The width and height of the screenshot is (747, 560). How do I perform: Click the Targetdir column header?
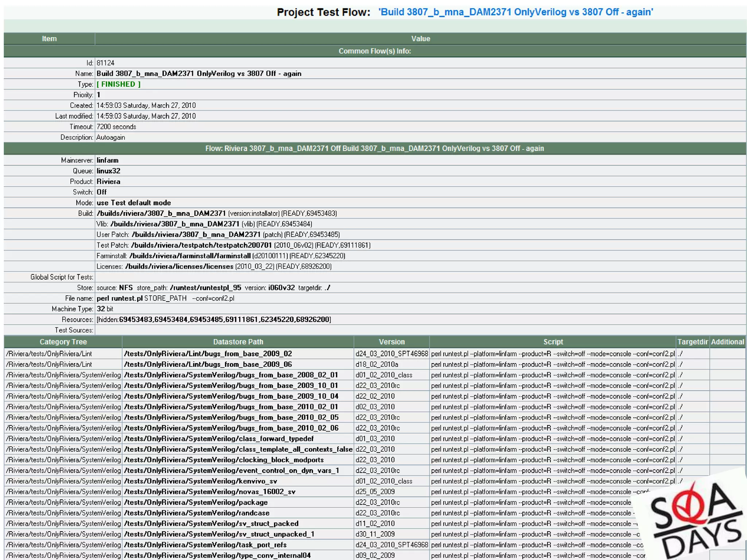pyautogui.click(x=692, y=342)
